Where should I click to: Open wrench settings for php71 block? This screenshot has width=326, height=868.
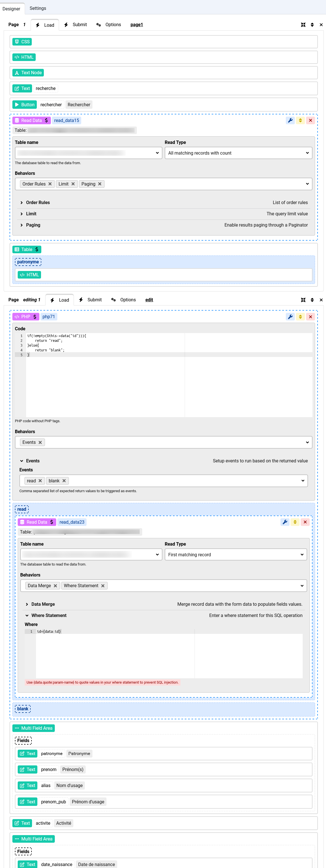click(290, 317)
